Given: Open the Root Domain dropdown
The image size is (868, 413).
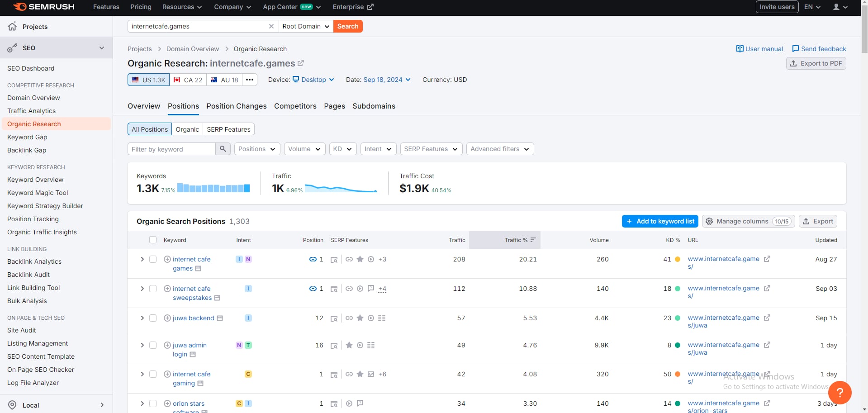Looking at the screenshot, I should 306,26.
